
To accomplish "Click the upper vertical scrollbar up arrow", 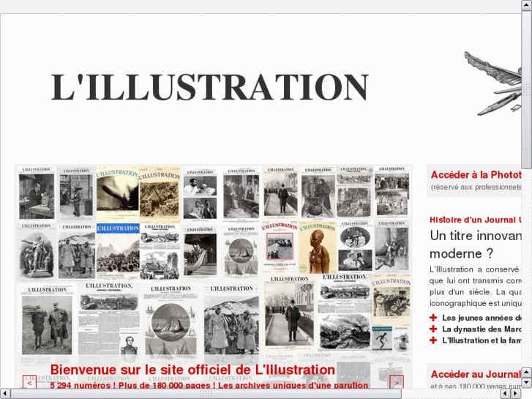I will click(527, 6).
